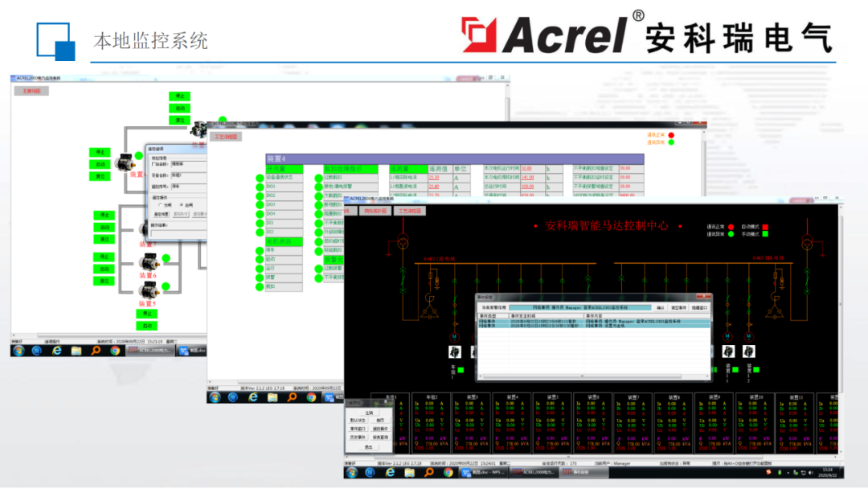
Task: Open the 工艺流程图 tab in the black control window
Action: coord(410,211)
